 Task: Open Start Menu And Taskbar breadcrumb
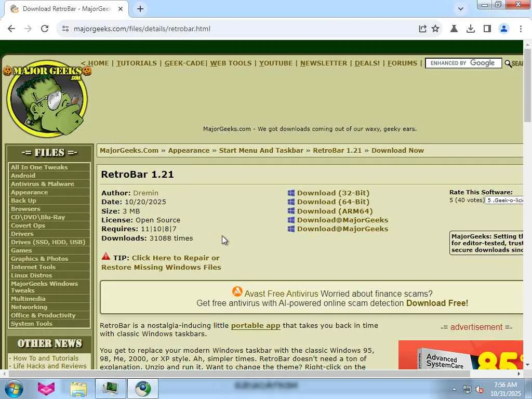(x=261, y=151)
